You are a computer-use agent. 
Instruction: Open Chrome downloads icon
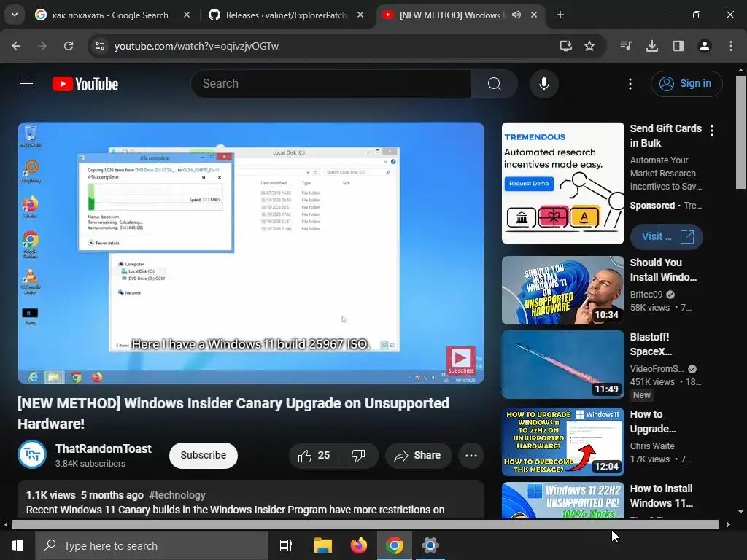pyautogui.click(x=652, y=46)
